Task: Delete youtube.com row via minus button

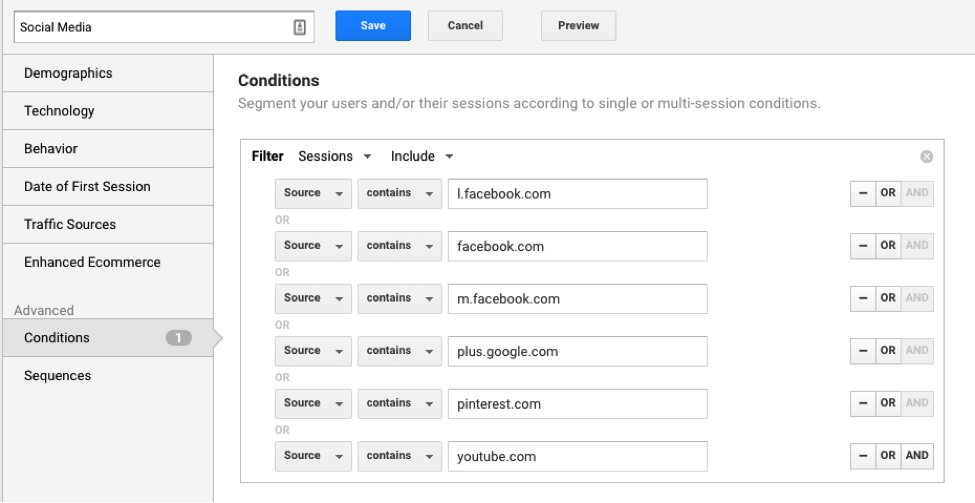Action: [x=862, y=456]
